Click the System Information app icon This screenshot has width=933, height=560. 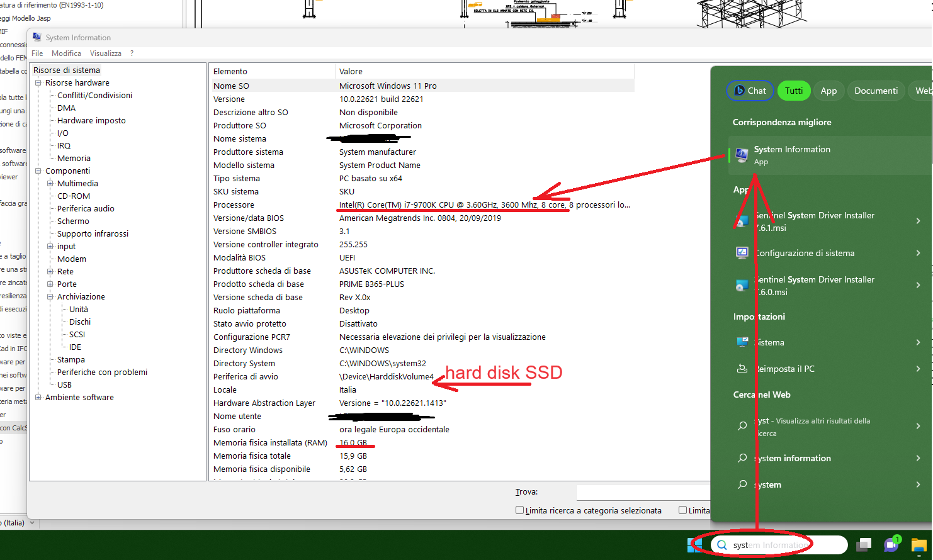[x=742, y=154]
